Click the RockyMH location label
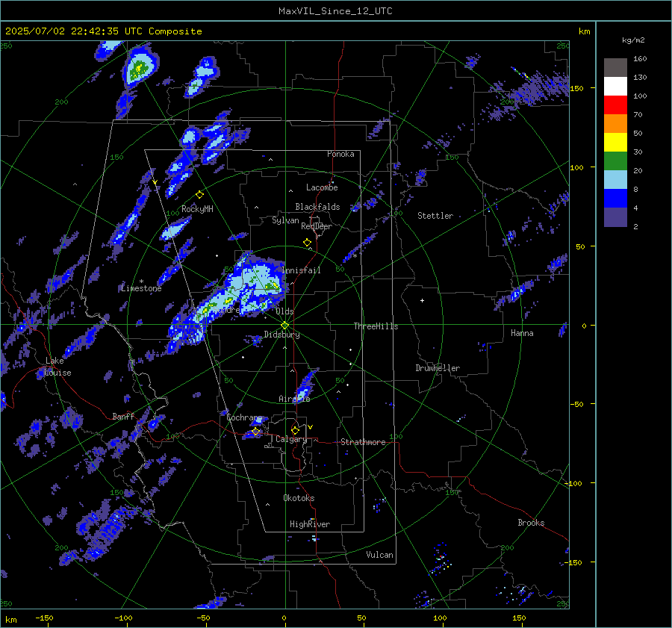This screenshot has width=672, height=628. 197,209
